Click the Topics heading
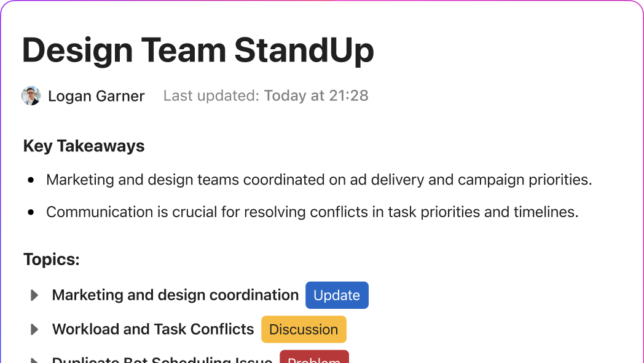This screenshot has width=644, height=363. pos(52,260)
